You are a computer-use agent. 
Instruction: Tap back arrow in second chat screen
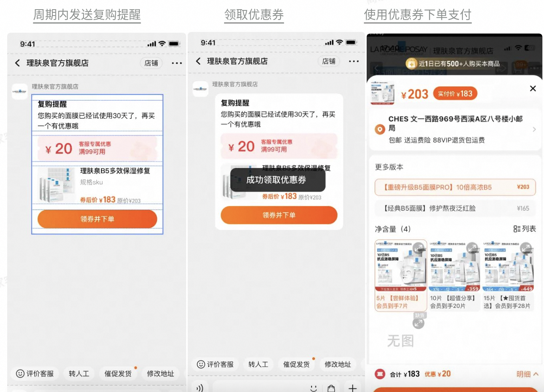click(x=198, y=61)
